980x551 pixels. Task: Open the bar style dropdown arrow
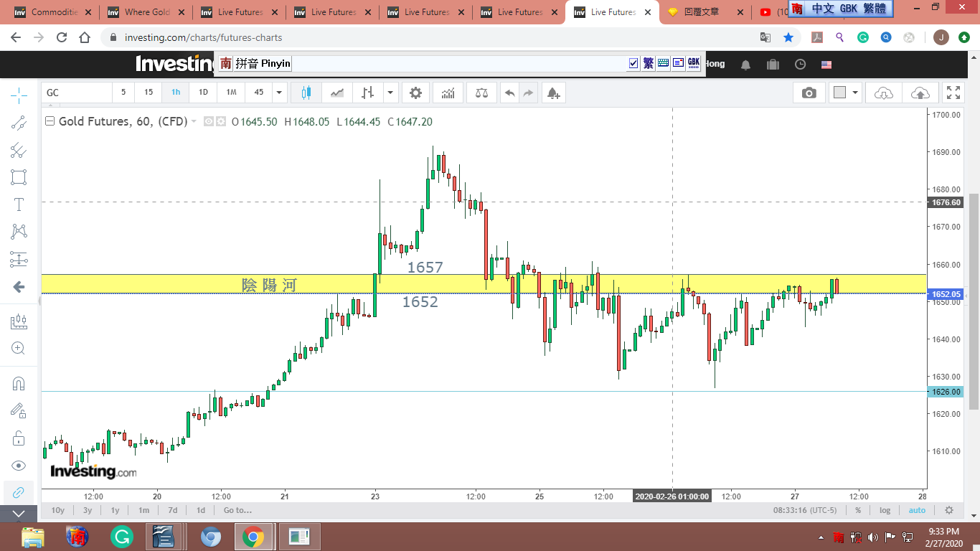[x=390, y=93]
